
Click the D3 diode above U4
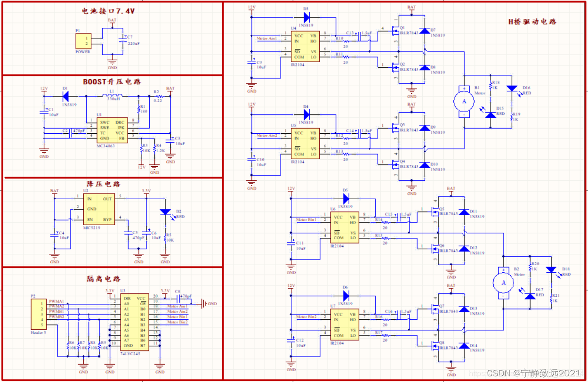coord(306,18)
